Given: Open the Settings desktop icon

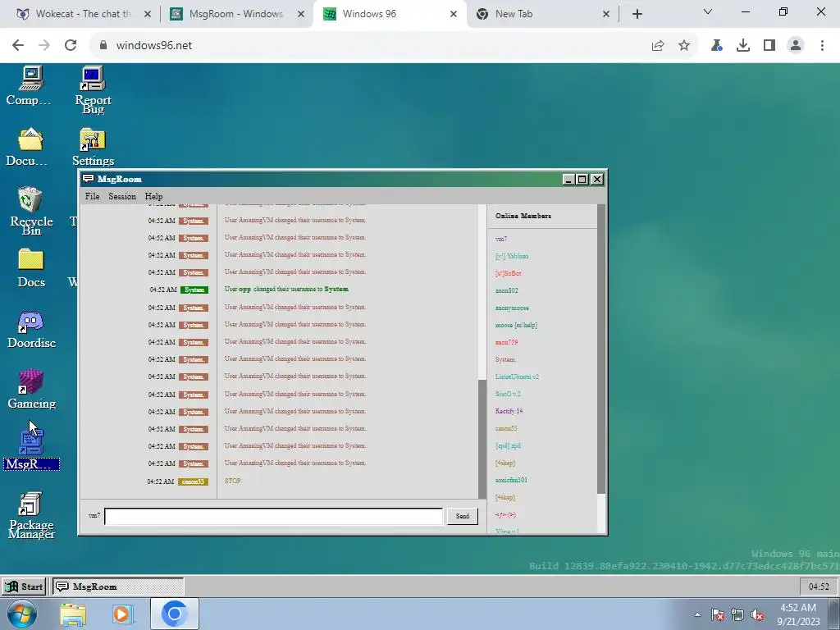Looking at the screenshot, I should 93,147.
